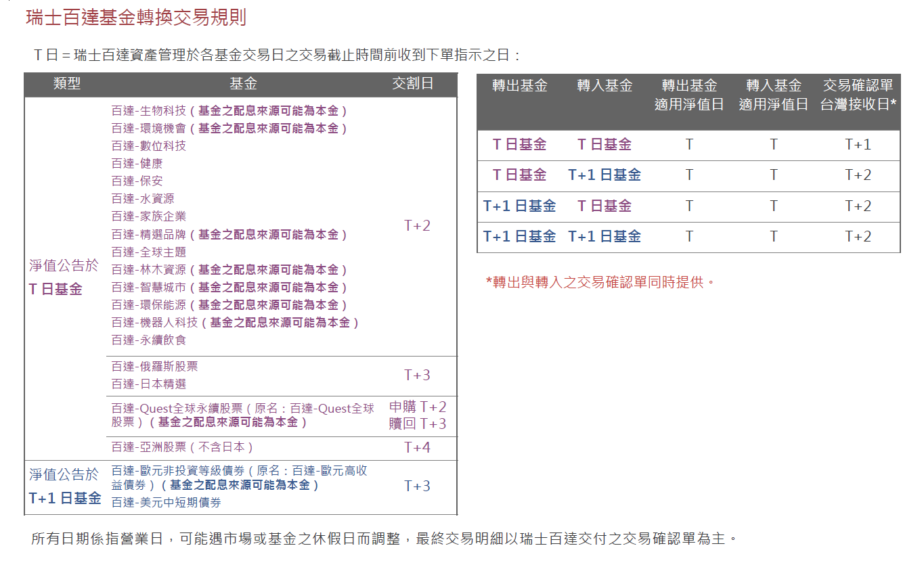The height and width of the screenshot is (569, 924).
Task: Select the 百達-林木資源 fund name
Action: click(149, 270)
